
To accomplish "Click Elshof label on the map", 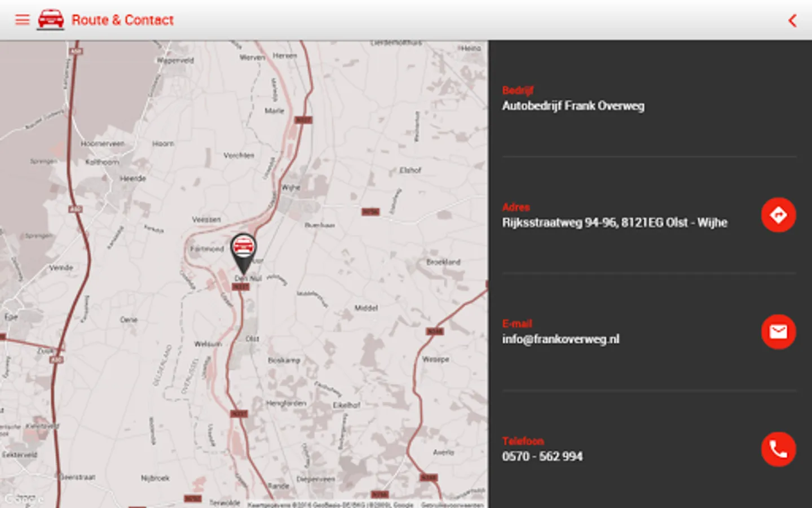I will (x=411, y=170).
